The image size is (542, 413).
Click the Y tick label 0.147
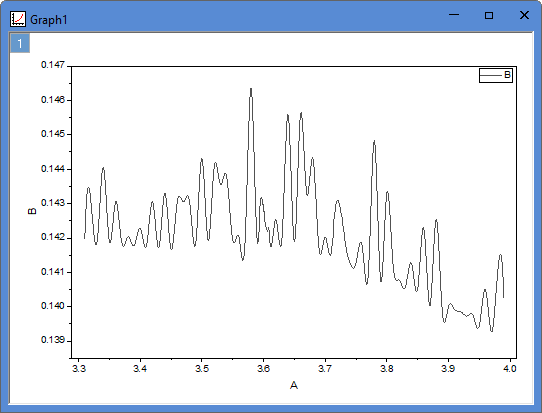click(53, 65)
